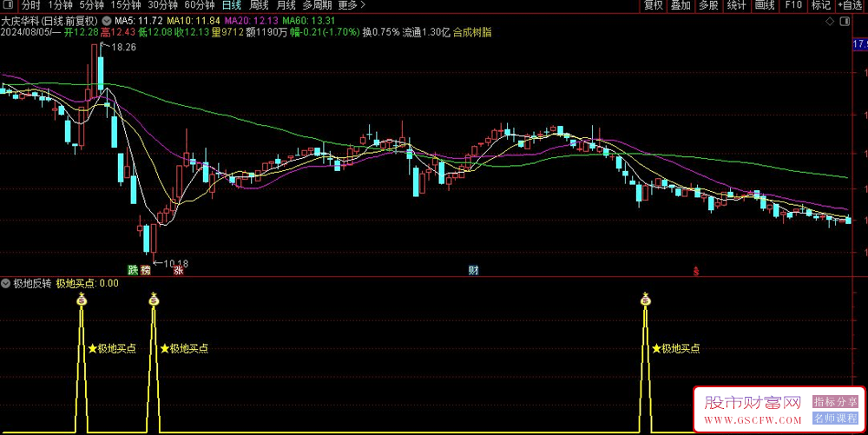Click the 标记 mark button
Viewport: 868px width, 435px height.
(821, 5)
